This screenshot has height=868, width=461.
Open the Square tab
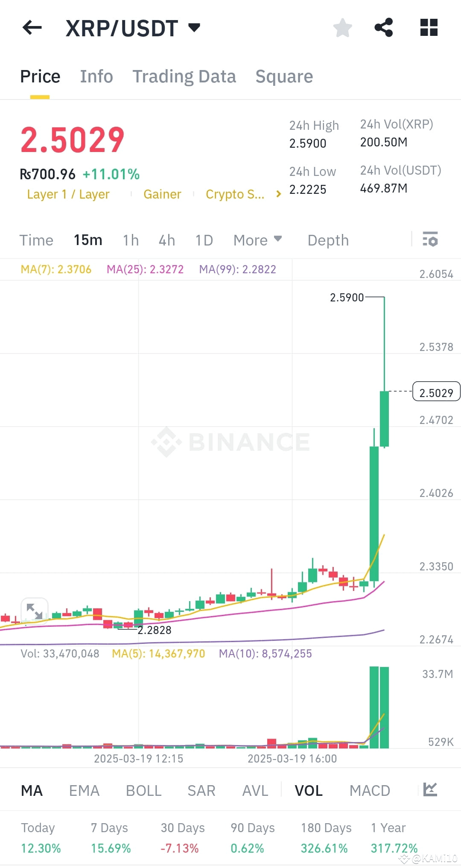tap(284, 76)
